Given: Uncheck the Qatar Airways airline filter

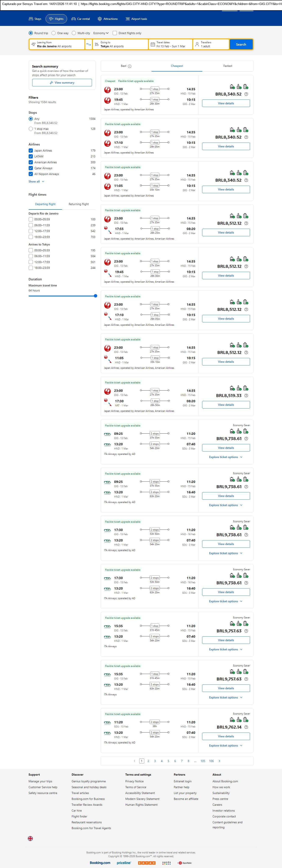Looking at the screenshot, I should [x=31, y=168].
